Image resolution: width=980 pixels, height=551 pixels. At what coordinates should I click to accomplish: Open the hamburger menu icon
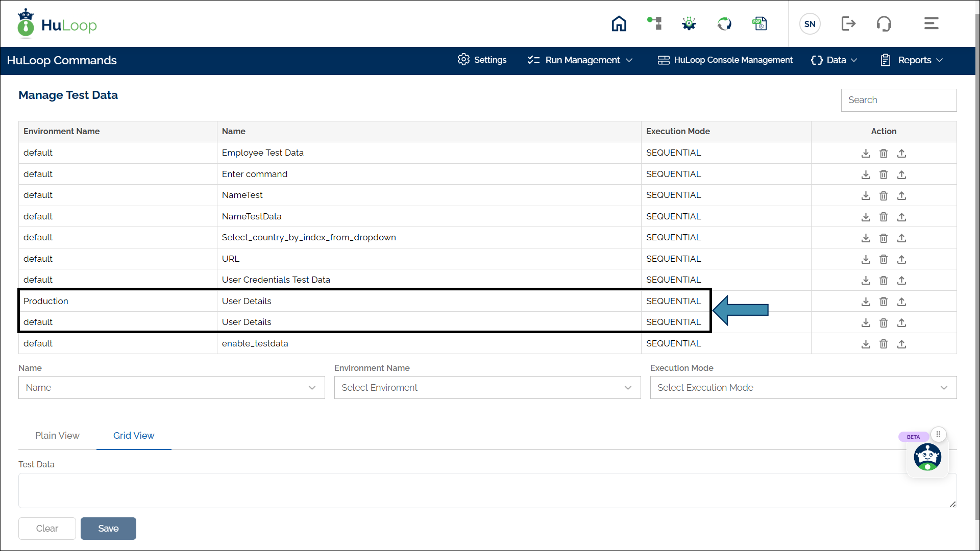click(x=931, y=23)
